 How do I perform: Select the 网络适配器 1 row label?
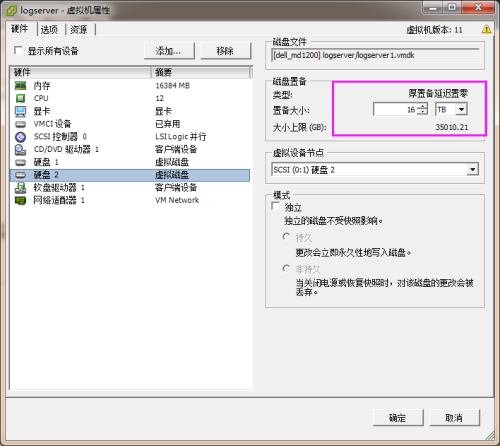tap(59, 200)
